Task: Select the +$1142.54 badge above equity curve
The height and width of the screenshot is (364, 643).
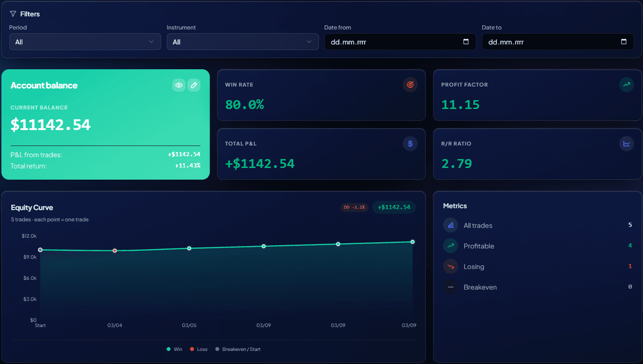Action: pos(394,207)
